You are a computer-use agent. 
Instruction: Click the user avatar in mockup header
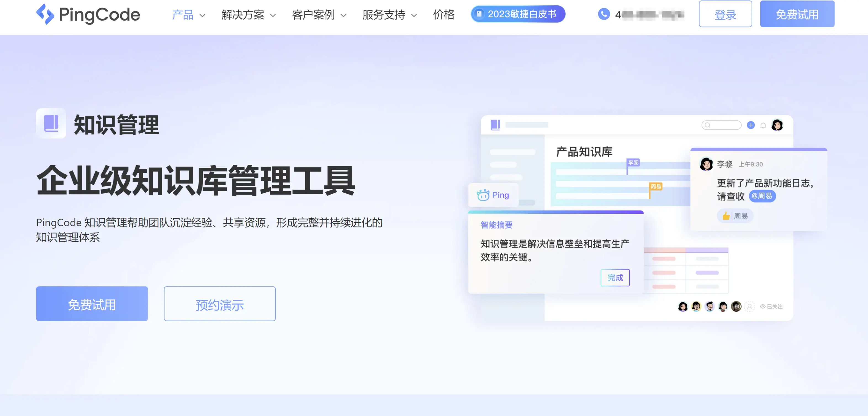(x=777, y=125)
